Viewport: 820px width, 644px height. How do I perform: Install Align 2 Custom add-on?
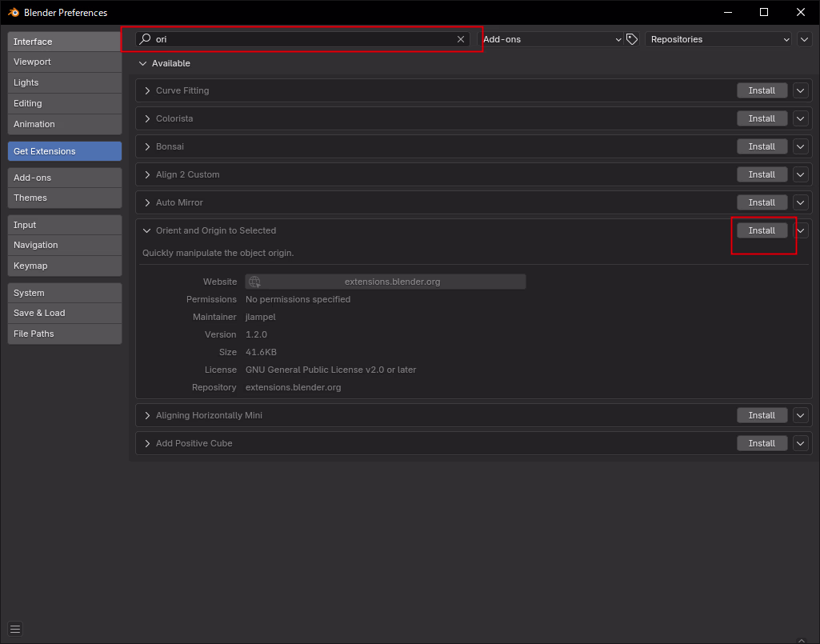[762, 174]
